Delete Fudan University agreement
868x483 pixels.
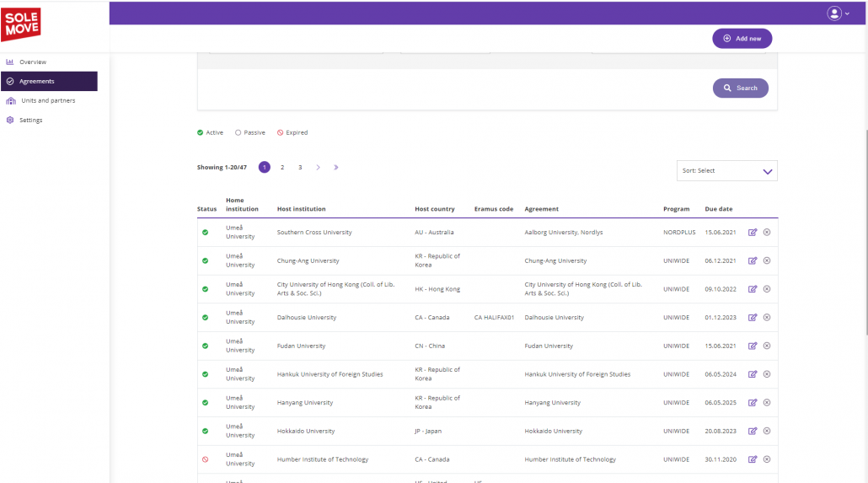(767, 346)
